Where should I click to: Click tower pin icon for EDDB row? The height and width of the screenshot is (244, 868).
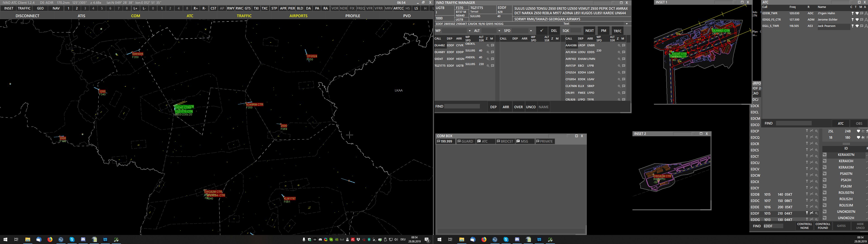pyautogui.click(x=807, y=195)
